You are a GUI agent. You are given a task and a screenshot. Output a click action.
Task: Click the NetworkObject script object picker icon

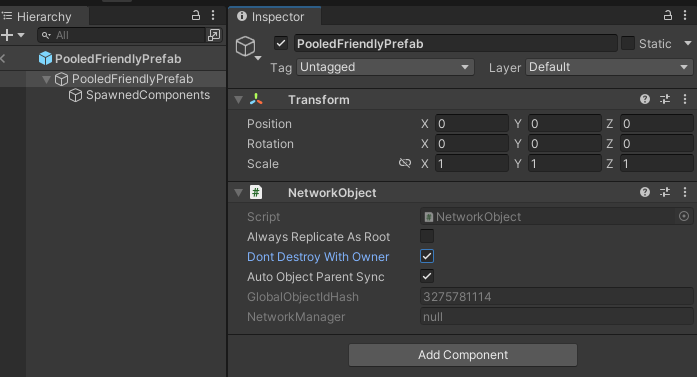684,216
